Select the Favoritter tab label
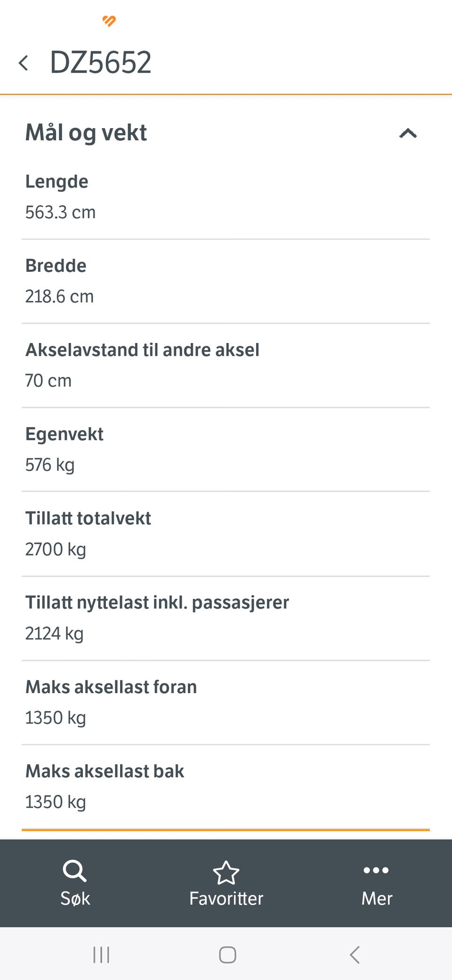 226,898
